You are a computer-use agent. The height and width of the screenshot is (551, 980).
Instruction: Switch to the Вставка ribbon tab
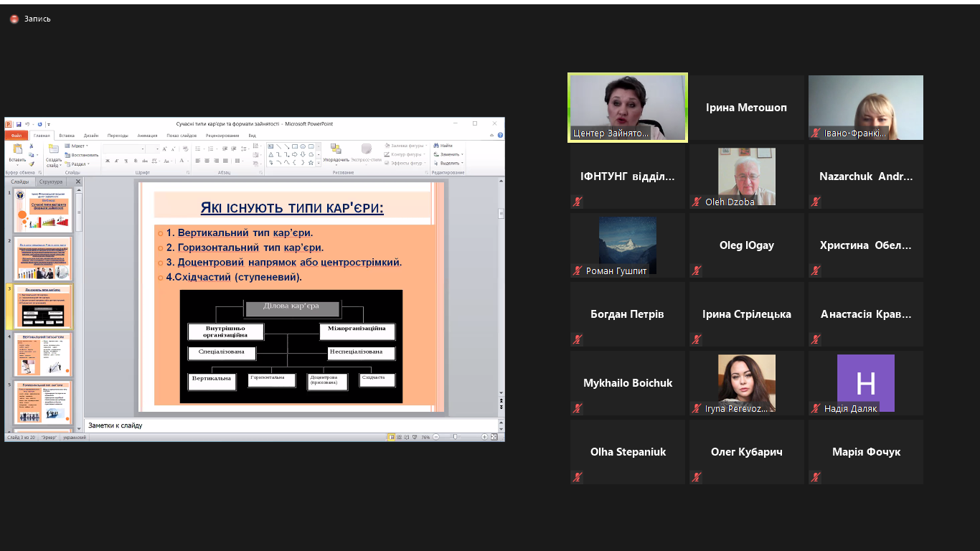[x=67, y=135]
